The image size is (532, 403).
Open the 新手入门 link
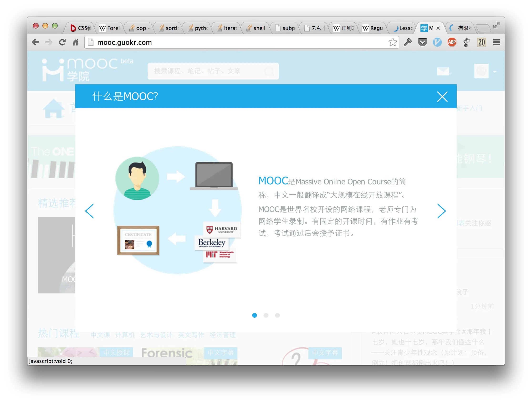[x=469, y=108]
